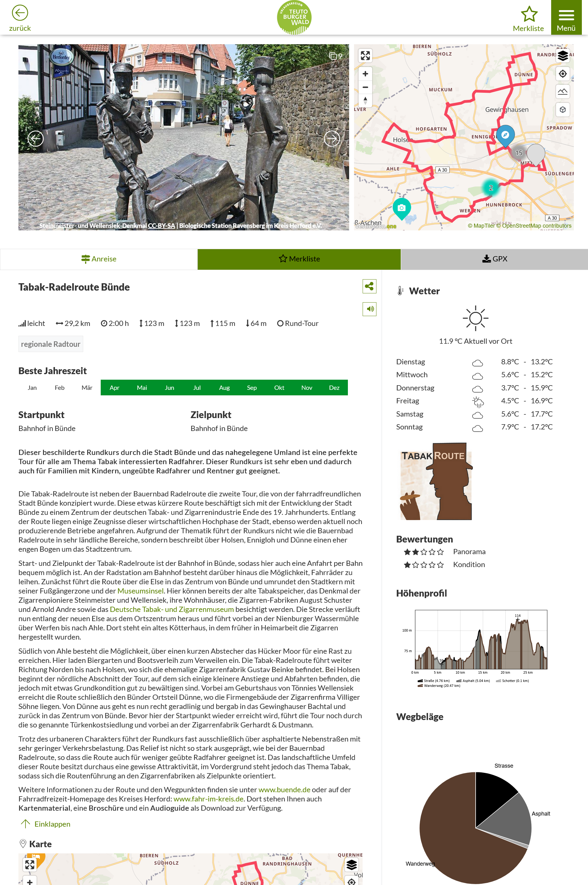Visit www.fahr-im-kreis.de link
This screenshot has width=588, height=885.
(x=208, y=799)
